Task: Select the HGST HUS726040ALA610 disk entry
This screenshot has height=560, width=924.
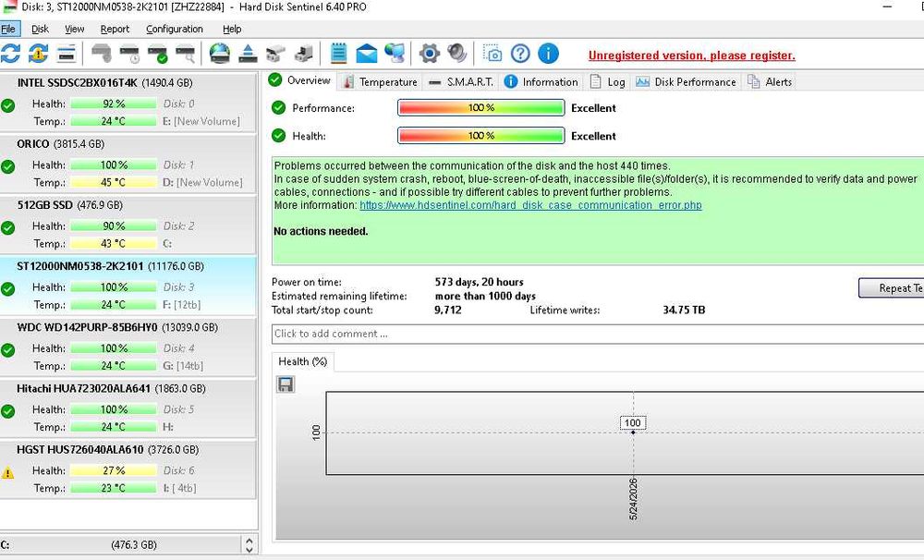Action: [128, 469]
